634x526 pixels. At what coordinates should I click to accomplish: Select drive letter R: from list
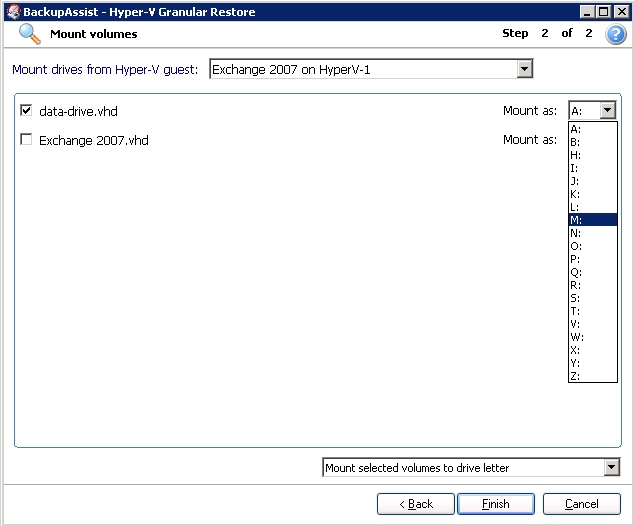(593, 285)
